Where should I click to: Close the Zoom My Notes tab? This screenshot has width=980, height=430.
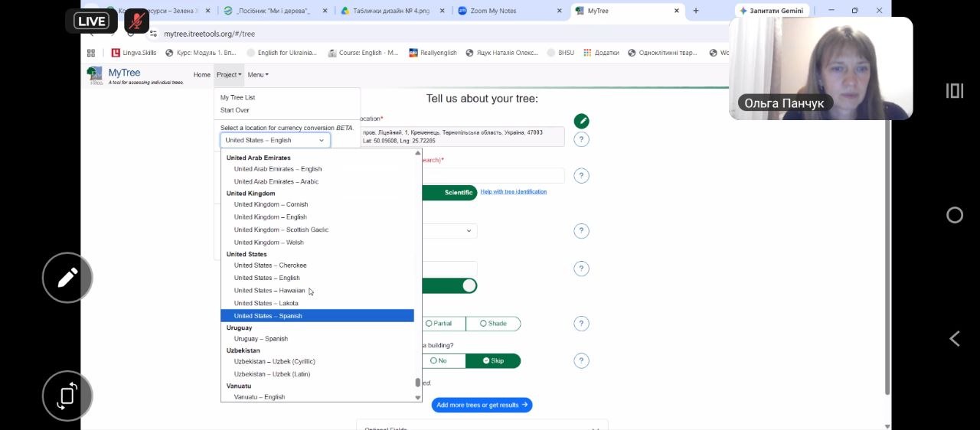point(560,11)
